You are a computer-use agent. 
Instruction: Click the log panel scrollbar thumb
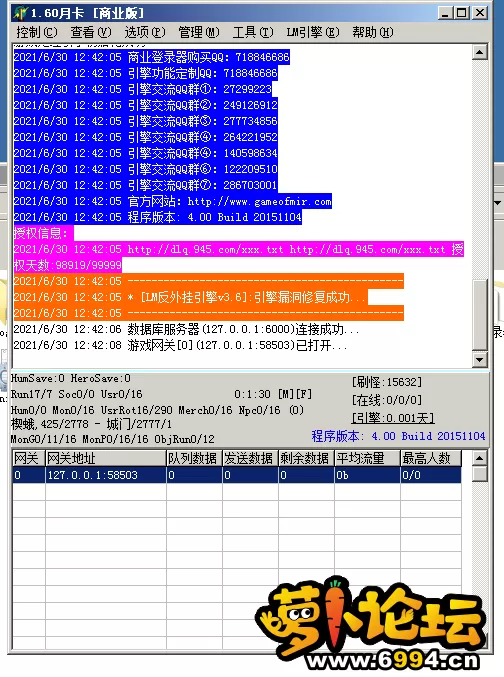pyautogui.click(x=480, y=314)
